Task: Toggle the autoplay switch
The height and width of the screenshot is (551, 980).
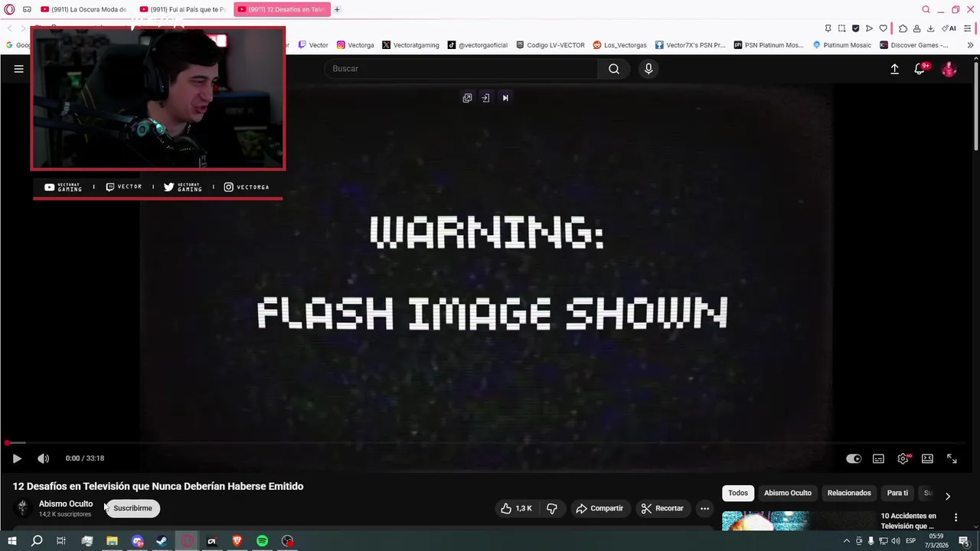Action: (x=854, y=458)
